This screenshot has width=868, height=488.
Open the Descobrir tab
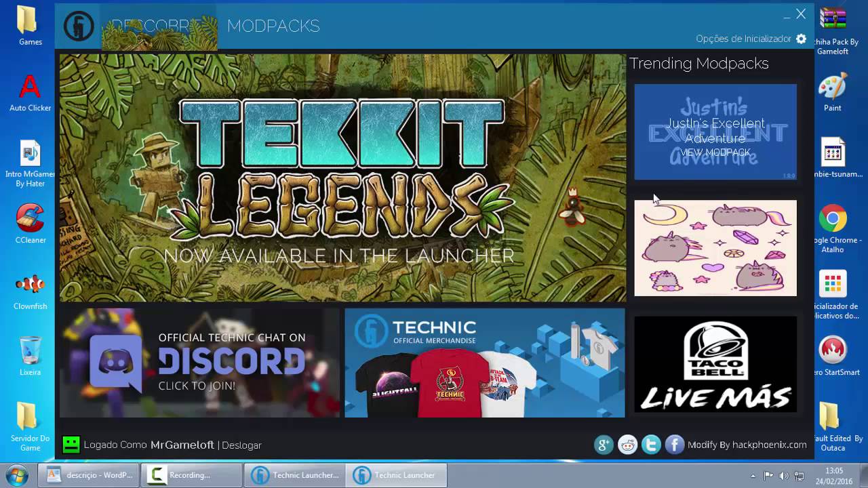coord(159,27)
